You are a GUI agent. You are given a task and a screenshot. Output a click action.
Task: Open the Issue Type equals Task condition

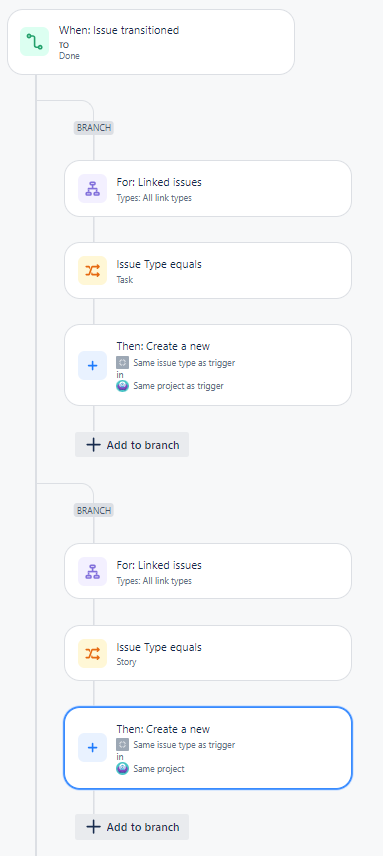click(x=208, y=271)
